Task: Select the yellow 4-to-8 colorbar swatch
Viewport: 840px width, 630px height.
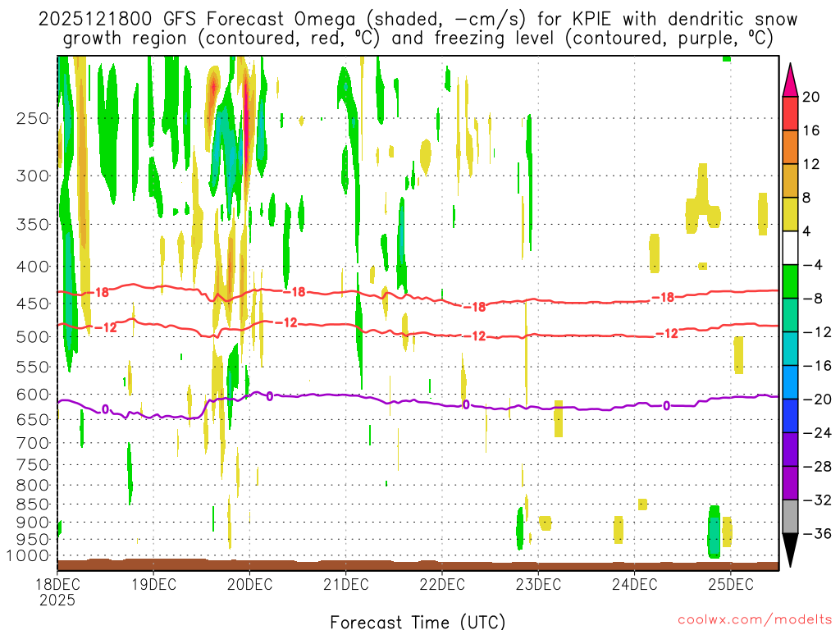Action: [x=790, y=214]
